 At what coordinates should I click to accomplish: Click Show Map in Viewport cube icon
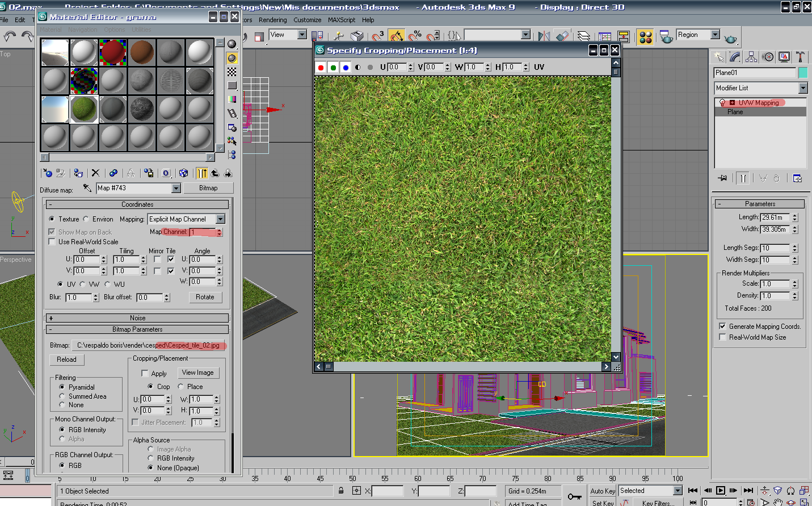click(183, 173)
